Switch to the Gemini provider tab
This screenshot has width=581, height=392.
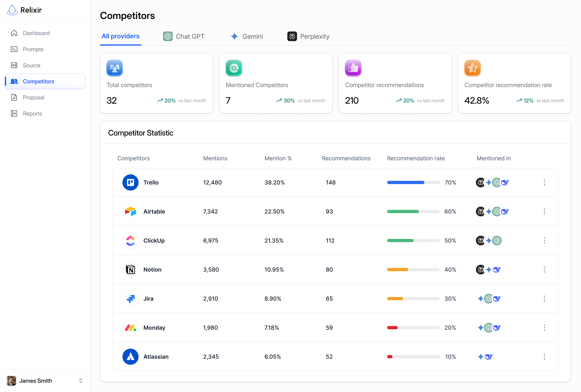coord(247,36)
